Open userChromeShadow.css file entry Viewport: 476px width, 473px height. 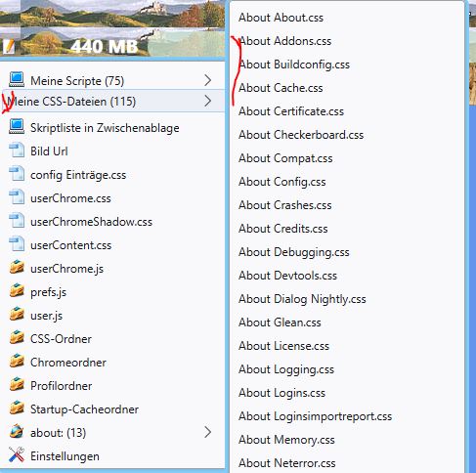[112, 221]
